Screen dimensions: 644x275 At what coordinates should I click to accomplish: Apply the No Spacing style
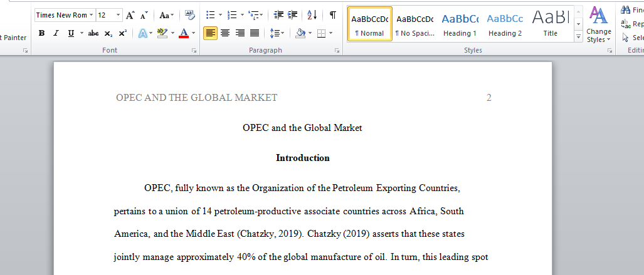click(x=415, y=24)
